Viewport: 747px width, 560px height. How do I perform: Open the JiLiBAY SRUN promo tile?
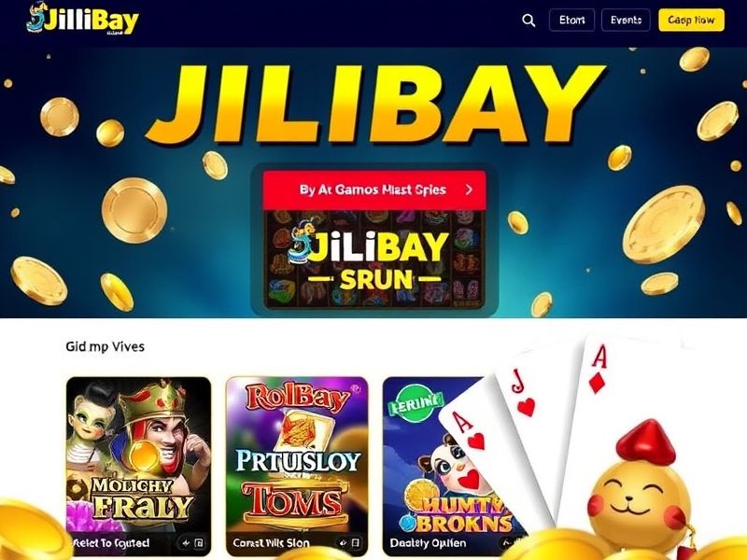click(374, 259)
